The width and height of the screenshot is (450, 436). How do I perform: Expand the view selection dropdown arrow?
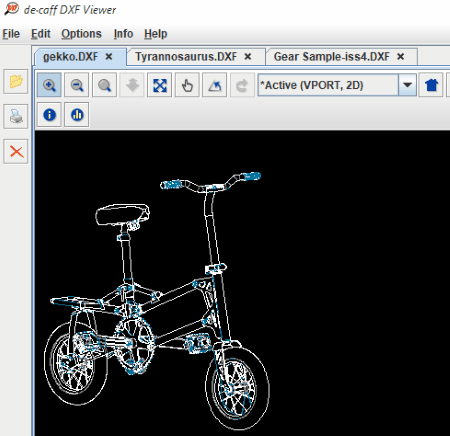click(407, 85)
